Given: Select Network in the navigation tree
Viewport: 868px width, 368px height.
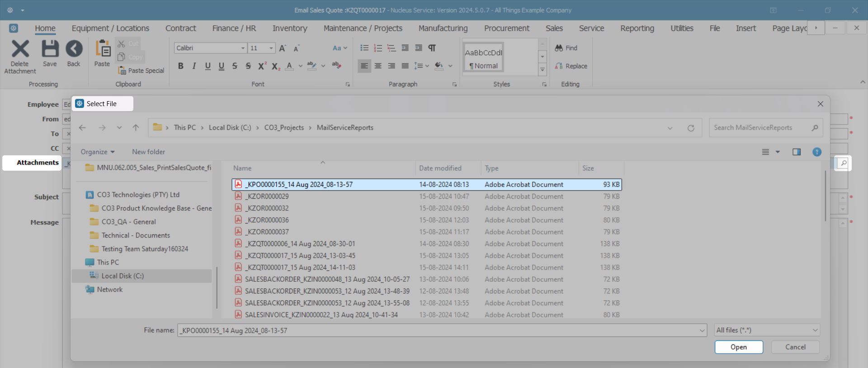Looking at the screenshot, I should (x=109, y=289).
